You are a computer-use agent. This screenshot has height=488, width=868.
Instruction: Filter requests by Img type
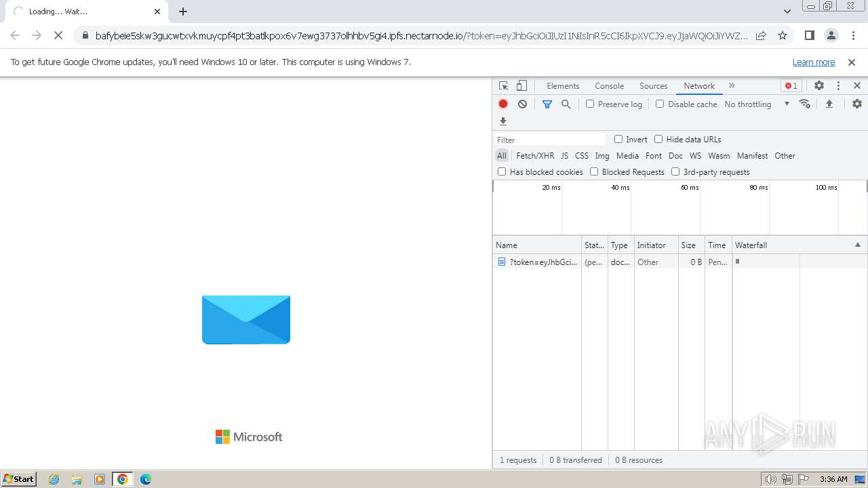point(602,156)
